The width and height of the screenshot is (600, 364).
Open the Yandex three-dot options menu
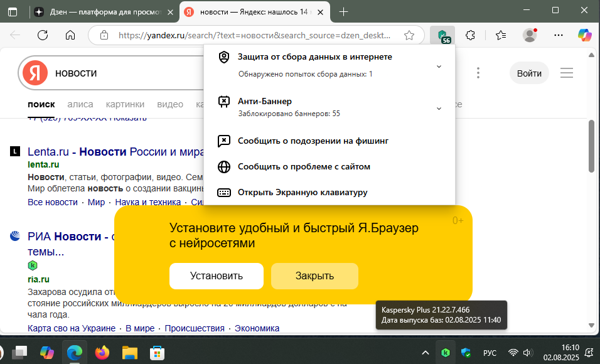pyautogui.click(x=478, y=73)
